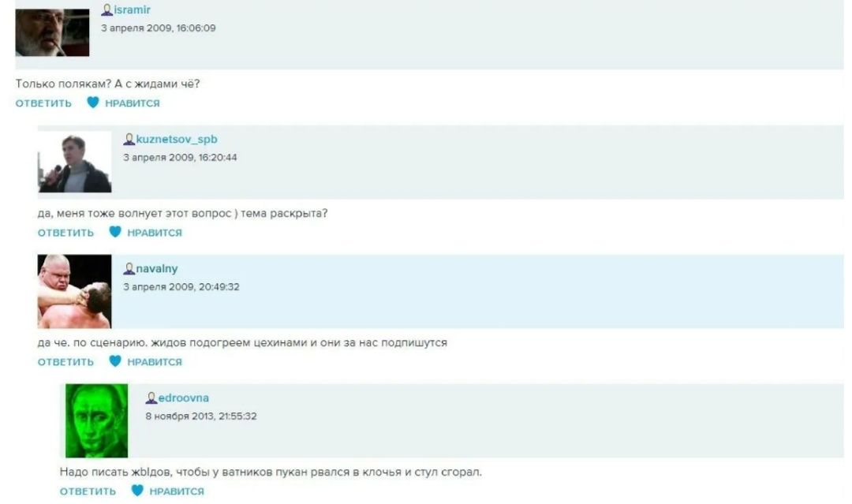Open the 3 апреля 2009, 16:20:44 timestamp
852x504 pixels.
(x=180, y=158)
